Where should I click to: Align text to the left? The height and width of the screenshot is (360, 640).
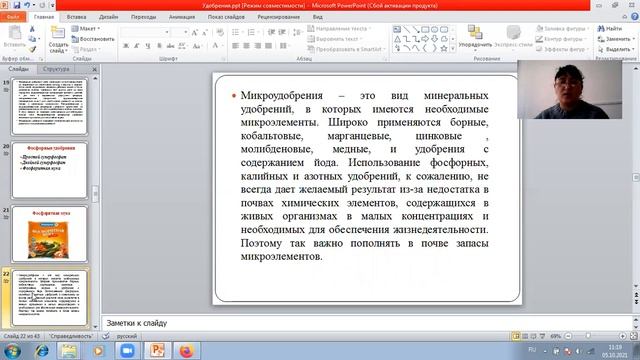click(x=236, y=46)
